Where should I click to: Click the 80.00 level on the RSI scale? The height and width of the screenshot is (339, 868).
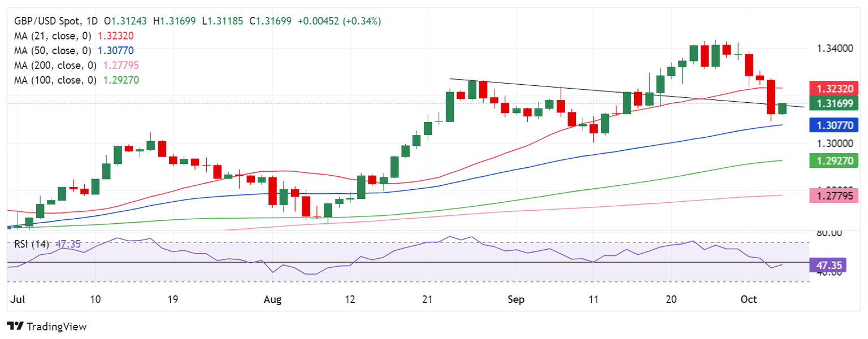[828, 232]
